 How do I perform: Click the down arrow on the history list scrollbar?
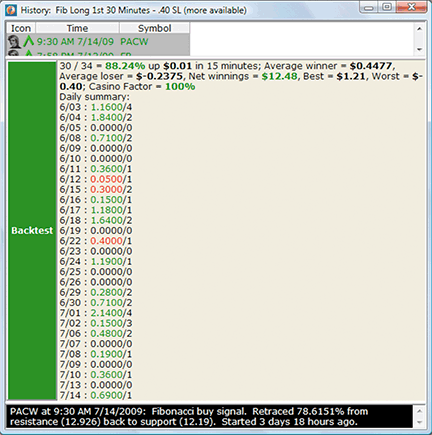click(419, 49)
